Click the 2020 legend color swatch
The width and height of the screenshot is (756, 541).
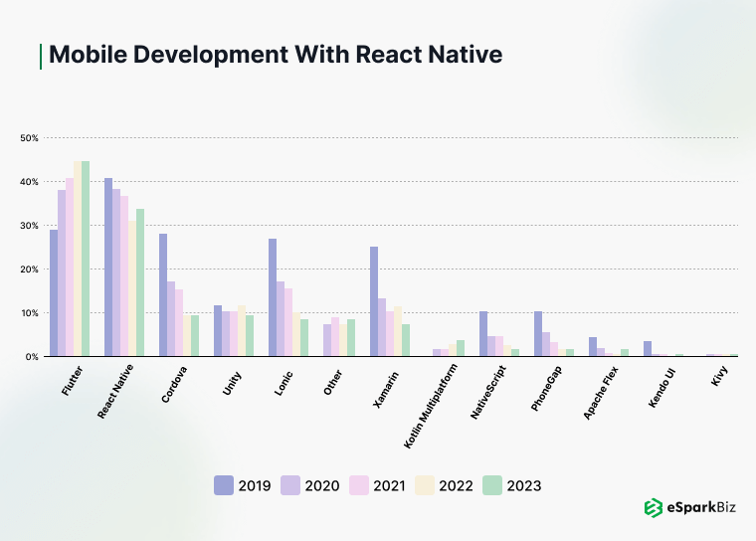click(290, 485)
